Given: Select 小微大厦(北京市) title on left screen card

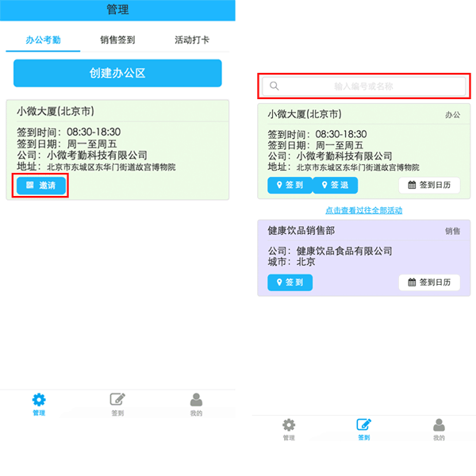Looking at the screenshot, I should [56, 111].
